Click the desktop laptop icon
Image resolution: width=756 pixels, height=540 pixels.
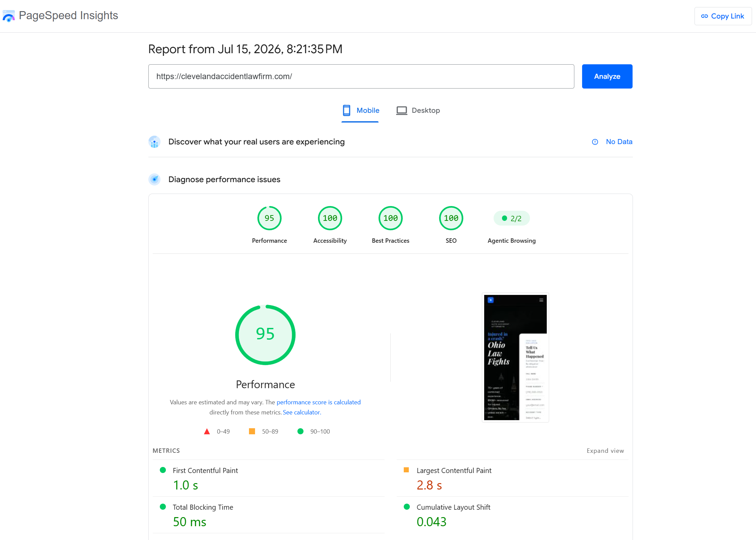point(401,110)
